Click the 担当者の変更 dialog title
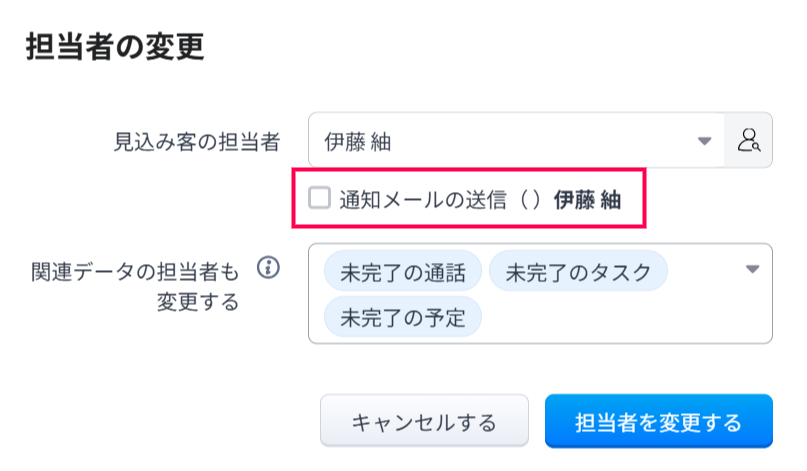The width and height of the screenshot is (807, 471). point(114,47)
